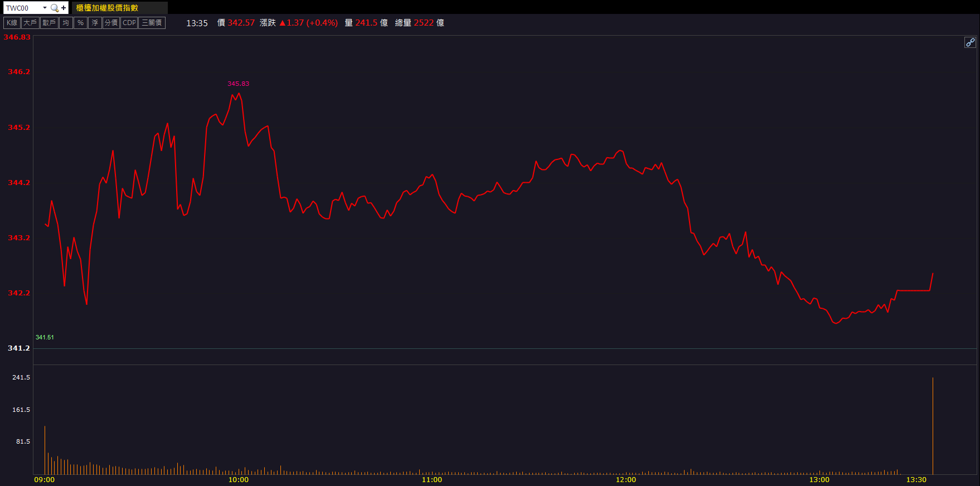
Task: Toggle the CDP indicator button
Action: (x=129, y=23)
